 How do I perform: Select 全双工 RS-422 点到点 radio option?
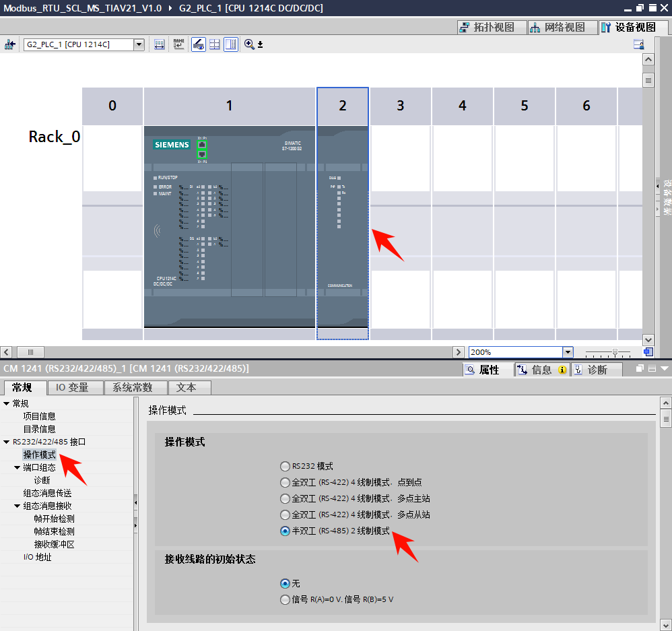pos(285,482)
